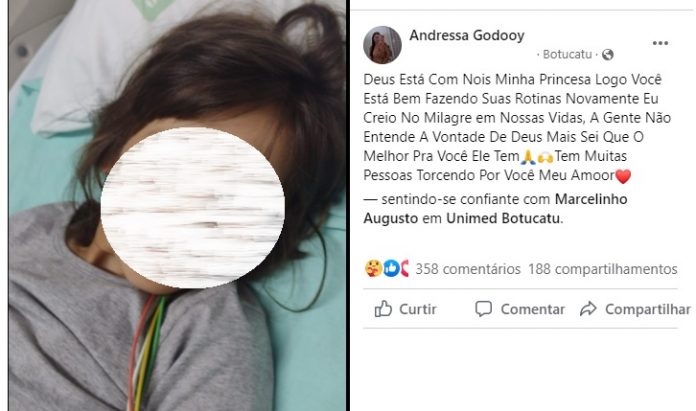Click the share arrow icon beside Compartilhar
Image resolution: width=696 pixels, height=411 pixels.
[588, 309]
